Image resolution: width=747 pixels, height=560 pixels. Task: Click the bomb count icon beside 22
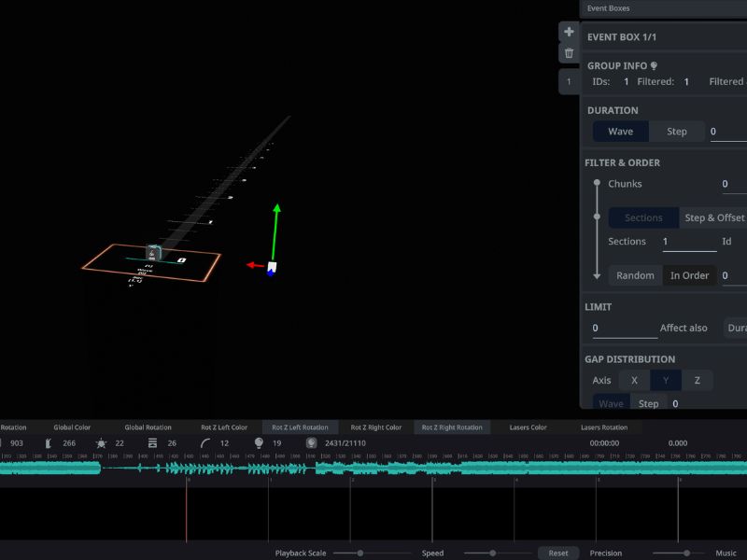point(101,443)
